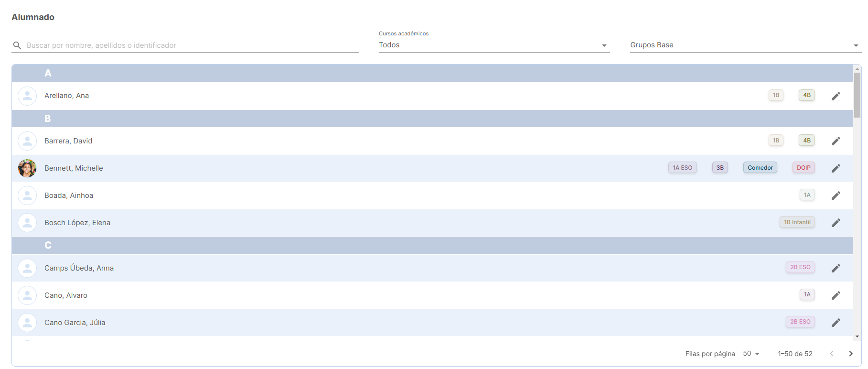This screenshot has height=369, width=868.
Task: Click Boada, Ainhoa avatar icon
Action: pyautogui.click(x=27, y=195)
